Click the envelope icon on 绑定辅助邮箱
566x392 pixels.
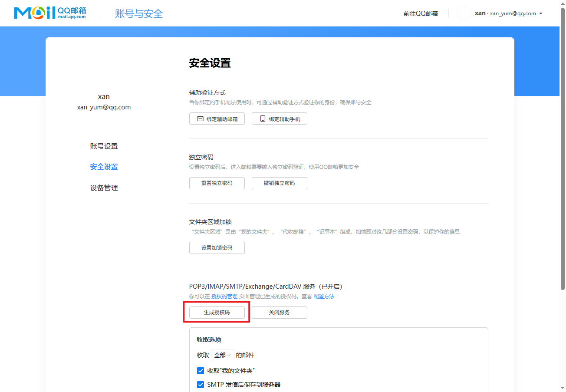(201, 119)
